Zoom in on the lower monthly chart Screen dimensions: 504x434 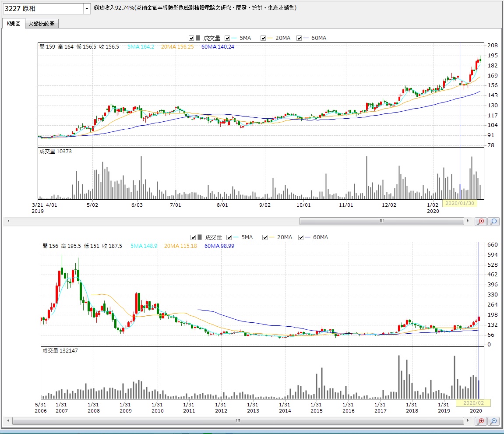coord(481,421)
